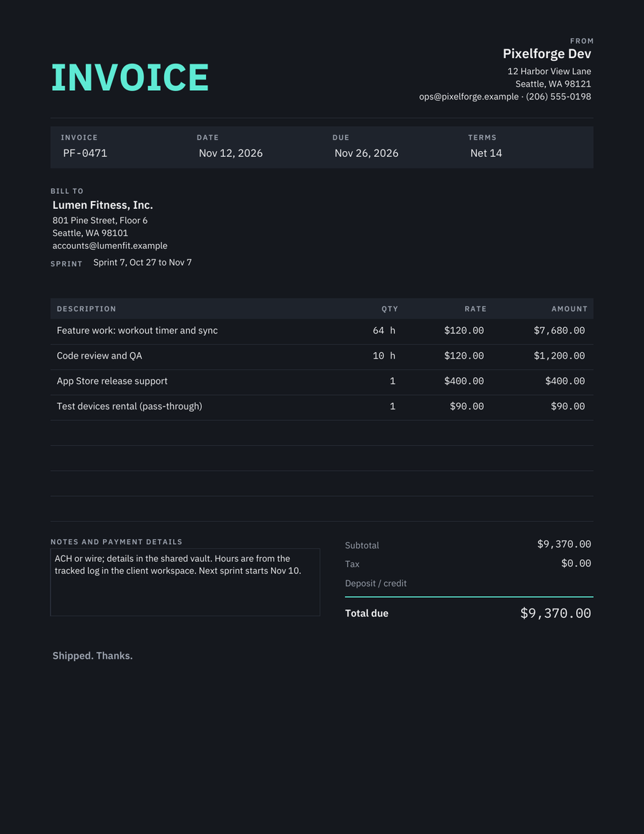Click the Seattle, WA 98101 client address
Viewport: 644px width, 834px height.
(x=90, y=233)
